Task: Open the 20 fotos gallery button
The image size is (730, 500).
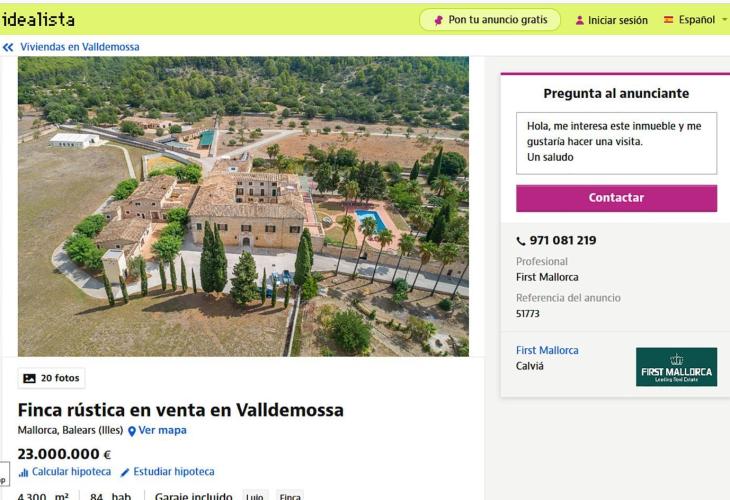Action: point(51,378)
